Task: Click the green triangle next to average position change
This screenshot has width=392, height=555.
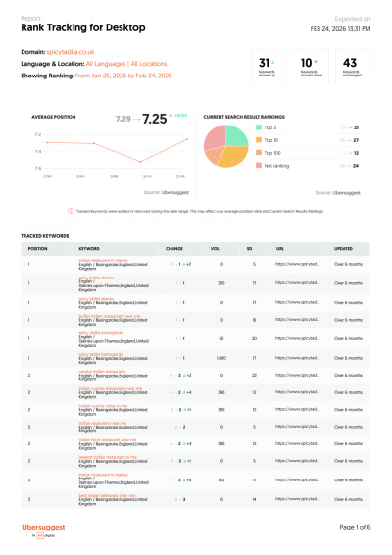Action: pyautogui.click(x=171, y=115)
